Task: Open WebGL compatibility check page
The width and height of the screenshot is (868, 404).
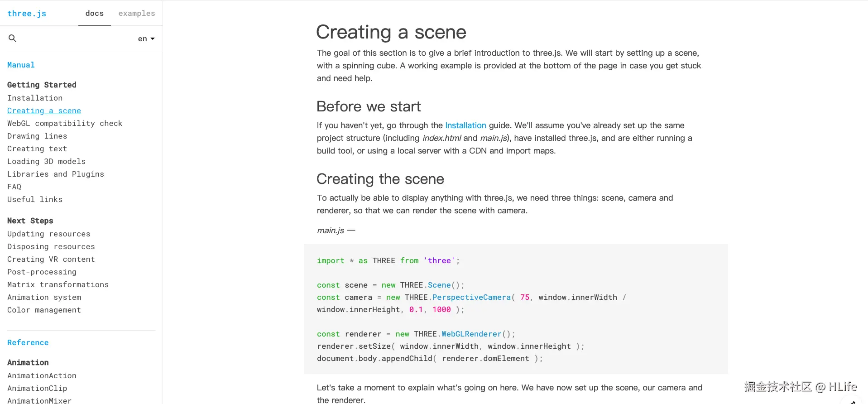Action: point(65,124)
